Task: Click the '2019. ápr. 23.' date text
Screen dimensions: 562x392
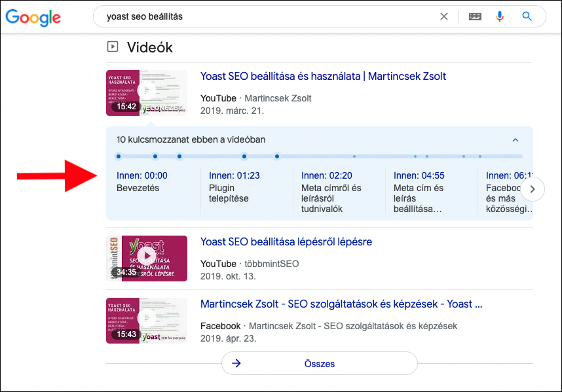Action: (229, 338)
